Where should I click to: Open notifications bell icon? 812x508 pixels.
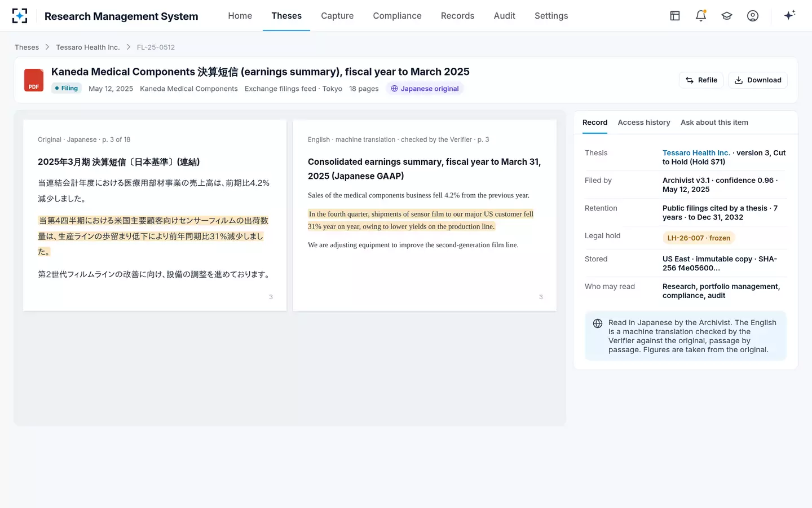click(701, 16)
